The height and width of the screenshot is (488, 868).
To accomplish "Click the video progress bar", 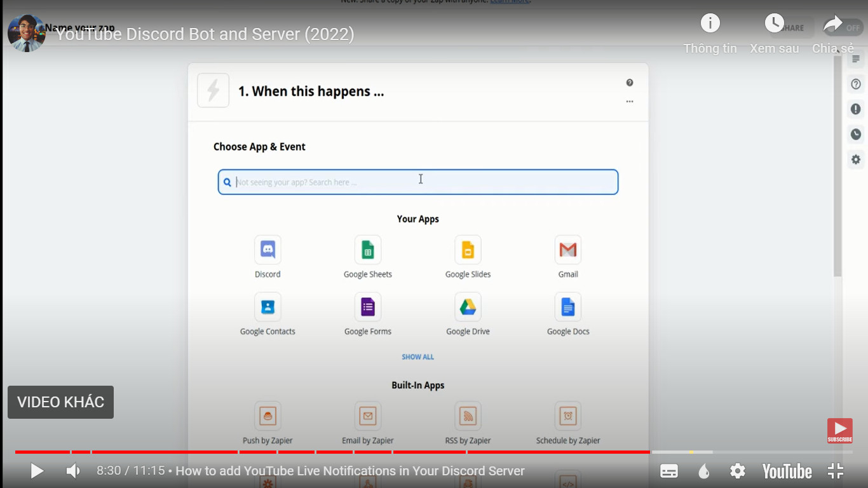I will pyautogui.click(x=381, y=452).
